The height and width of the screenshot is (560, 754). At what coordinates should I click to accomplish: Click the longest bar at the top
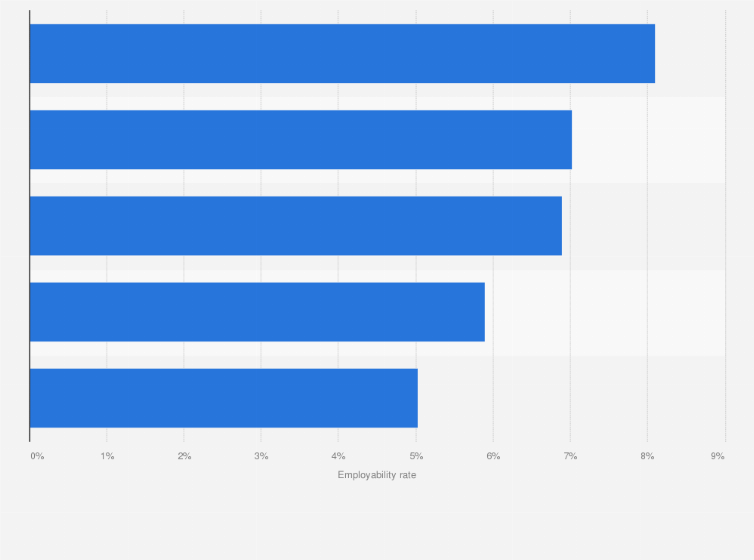pos(342,54)
